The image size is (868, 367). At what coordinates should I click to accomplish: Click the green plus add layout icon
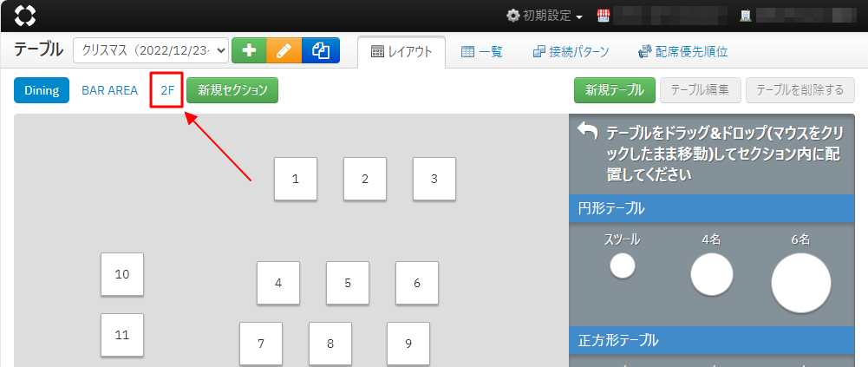[x=248, y=51]
